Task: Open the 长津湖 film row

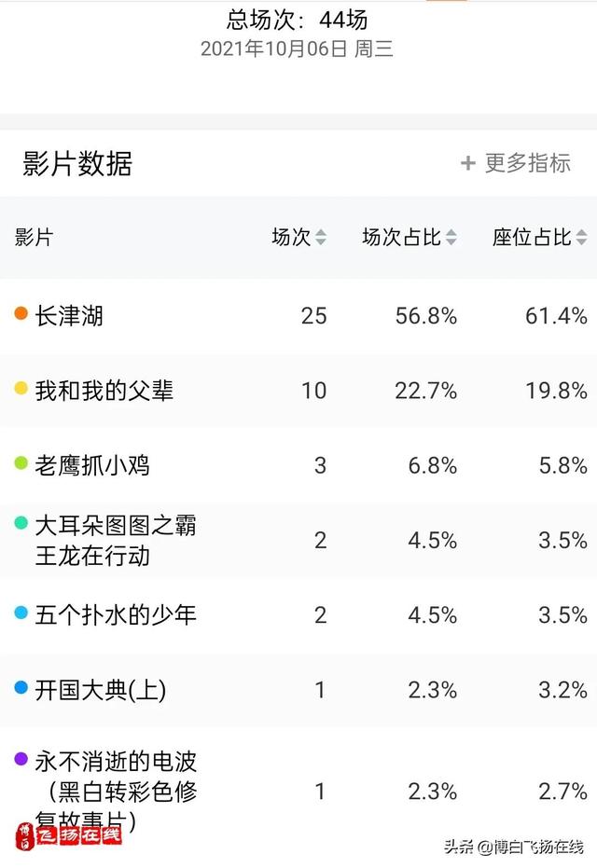Action: [298, 316]
